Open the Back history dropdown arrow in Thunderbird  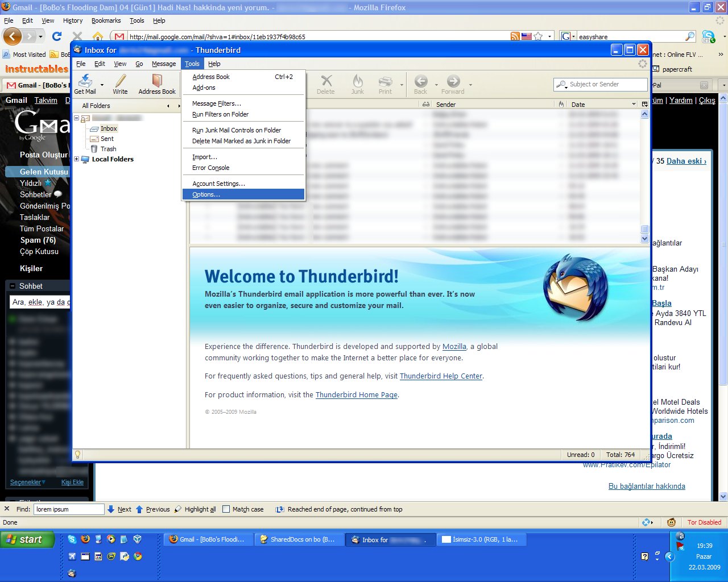coord(437,85)
